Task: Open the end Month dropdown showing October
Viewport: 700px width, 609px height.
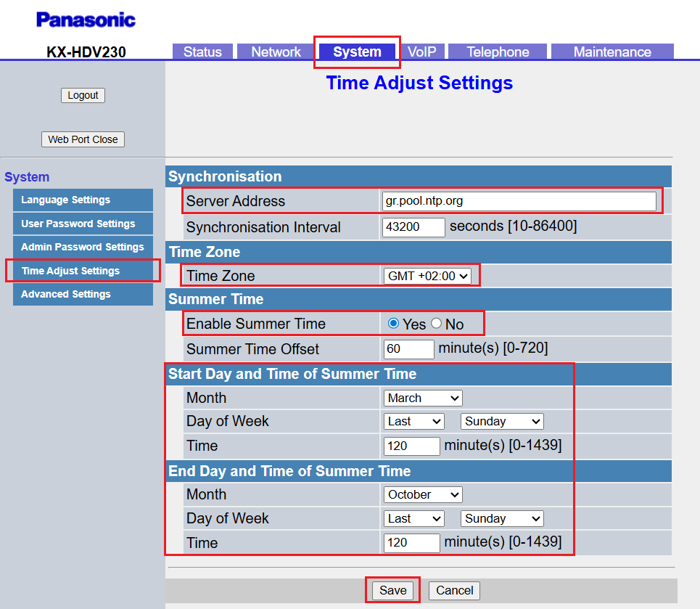Action: [423, 494]
